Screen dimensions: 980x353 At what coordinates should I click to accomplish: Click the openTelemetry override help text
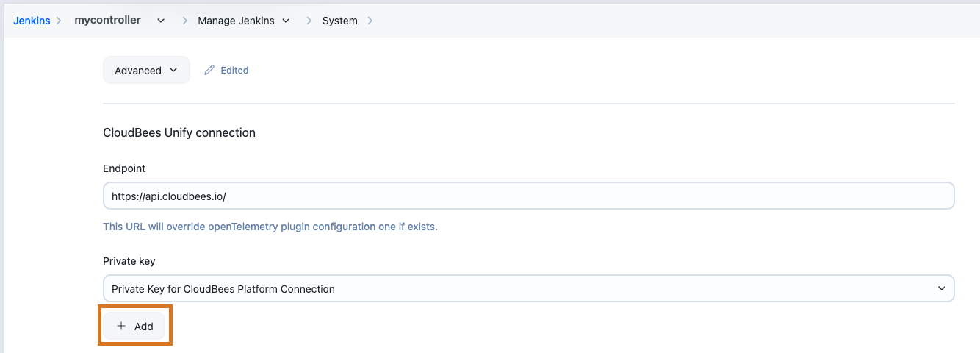pyautogui.click(x=270, y=227)
